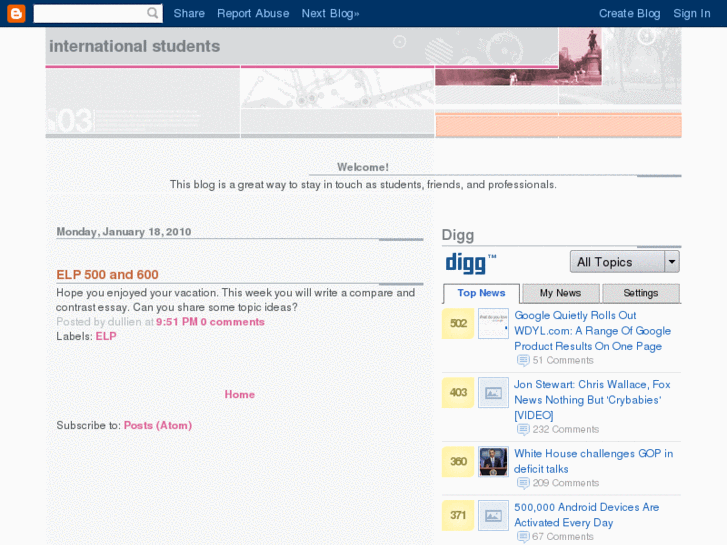Click the 360 diggs count badge
This screenshot has width=727, height=545.
coord(458,462)
